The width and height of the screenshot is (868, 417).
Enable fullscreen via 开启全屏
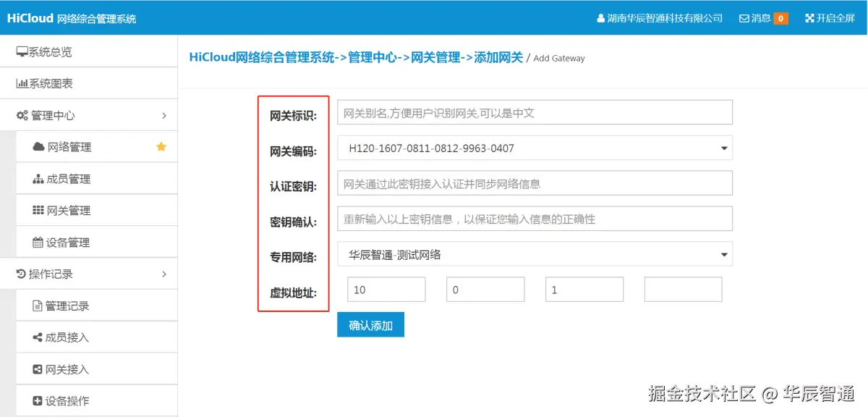[829, 18]
